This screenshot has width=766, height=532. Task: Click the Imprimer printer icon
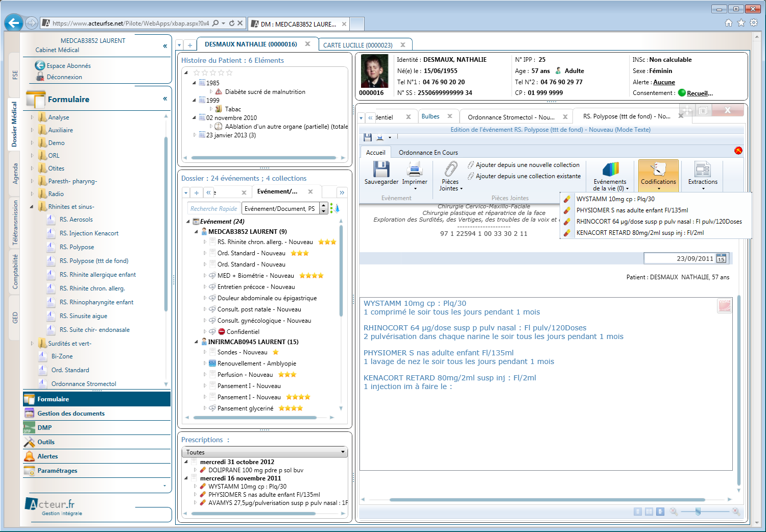pyautogui.click(x=414, y=170)
